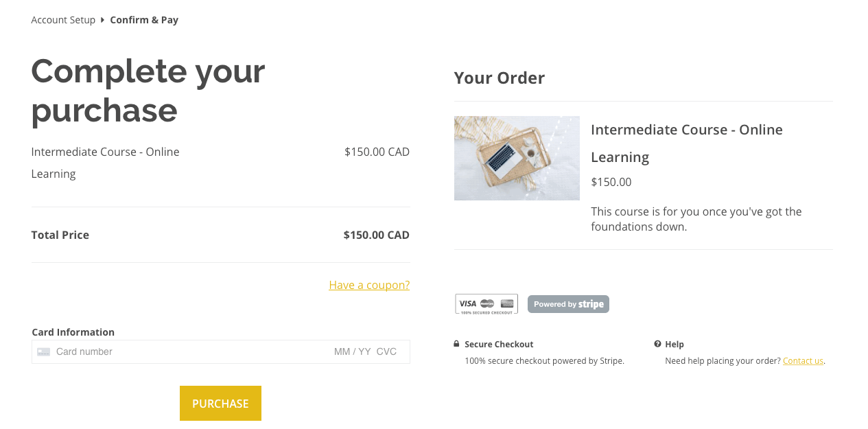Click the course laptop thumbnail image
The height and width of the screenshot is (429, 868).
pos(517,158)
